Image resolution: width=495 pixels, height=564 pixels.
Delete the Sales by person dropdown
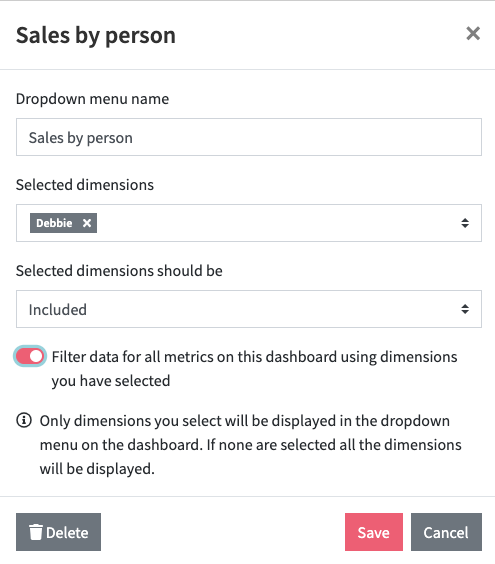coord(58,532)
